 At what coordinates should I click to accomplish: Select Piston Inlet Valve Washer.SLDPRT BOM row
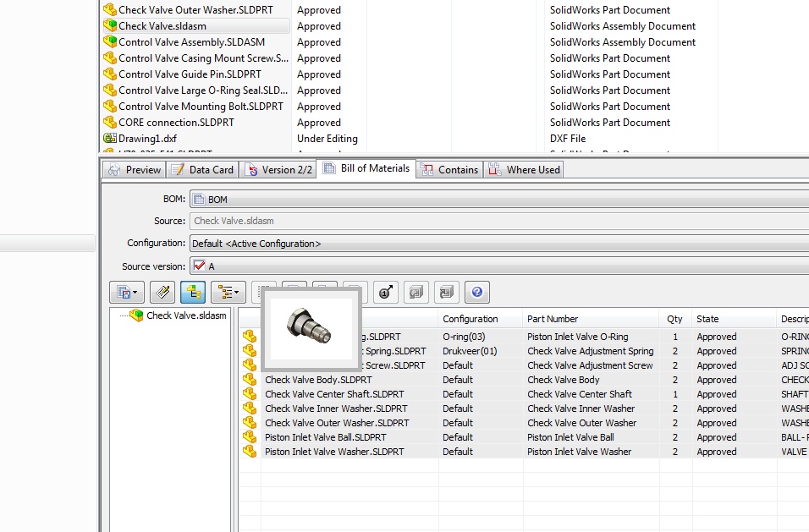524,452
